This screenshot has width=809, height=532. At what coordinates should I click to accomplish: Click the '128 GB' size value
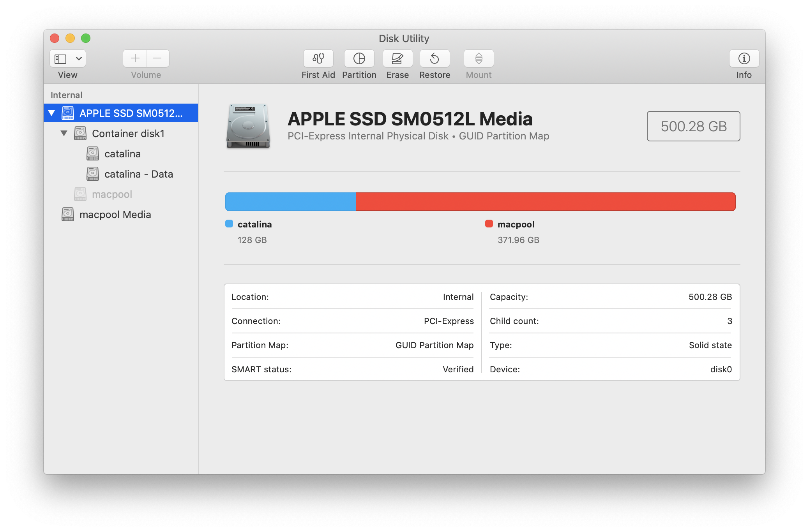click(x=252, y=240)
